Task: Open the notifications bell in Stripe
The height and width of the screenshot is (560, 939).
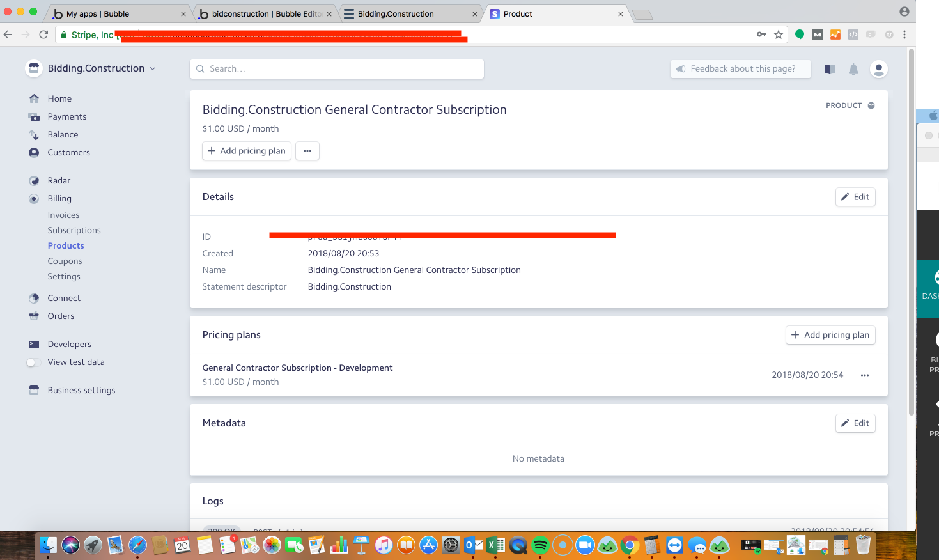Action: (853, 69)
